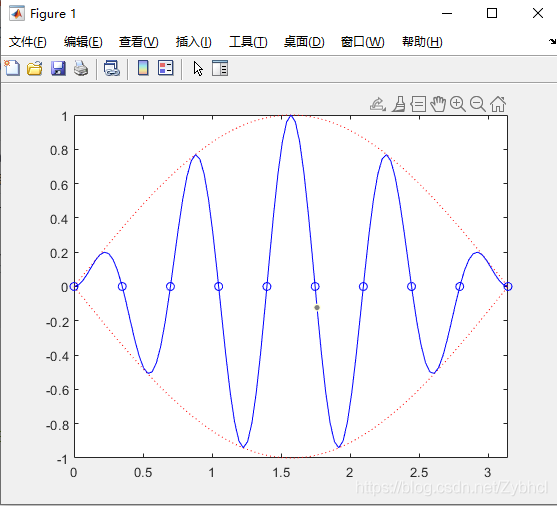The image size is (557, 506).
Task: Open the 插入(I) menu
Action: [x=194, y=42]
